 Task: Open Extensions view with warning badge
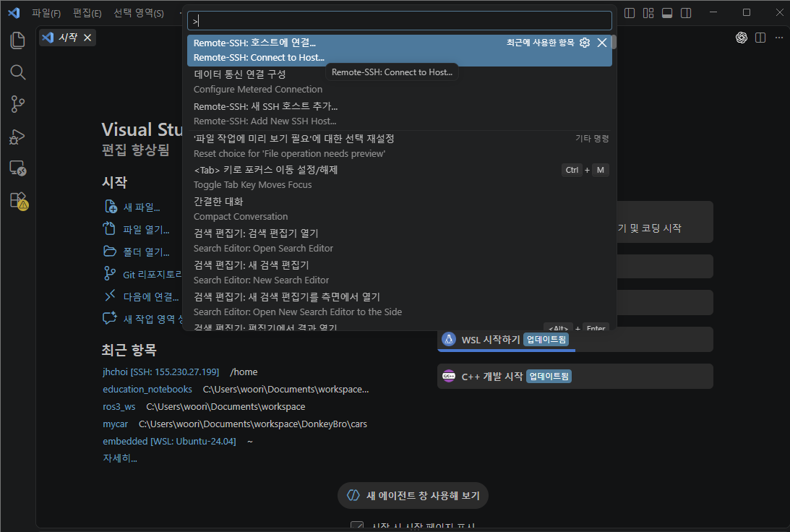point(19,200)
